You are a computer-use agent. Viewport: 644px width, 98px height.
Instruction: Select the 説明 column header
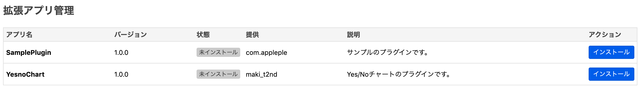coord(353,35)
